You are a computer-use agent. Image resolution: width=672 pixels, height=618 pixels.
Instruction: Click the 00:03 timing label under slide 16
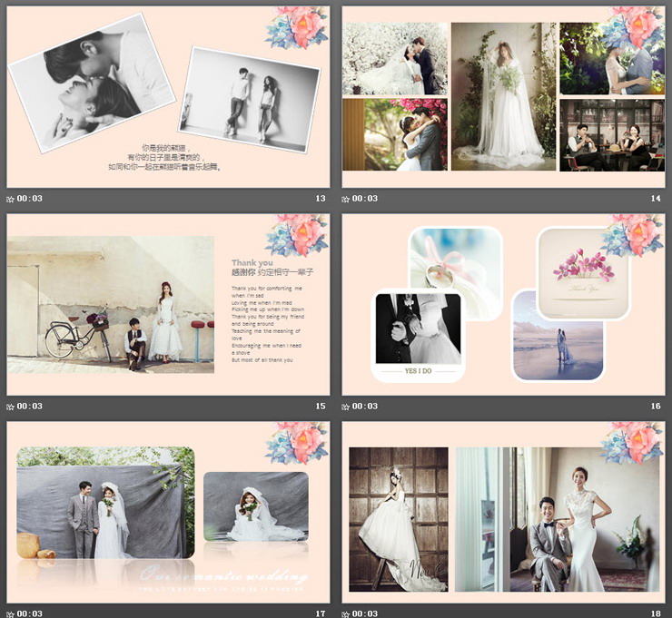(365, 407)
